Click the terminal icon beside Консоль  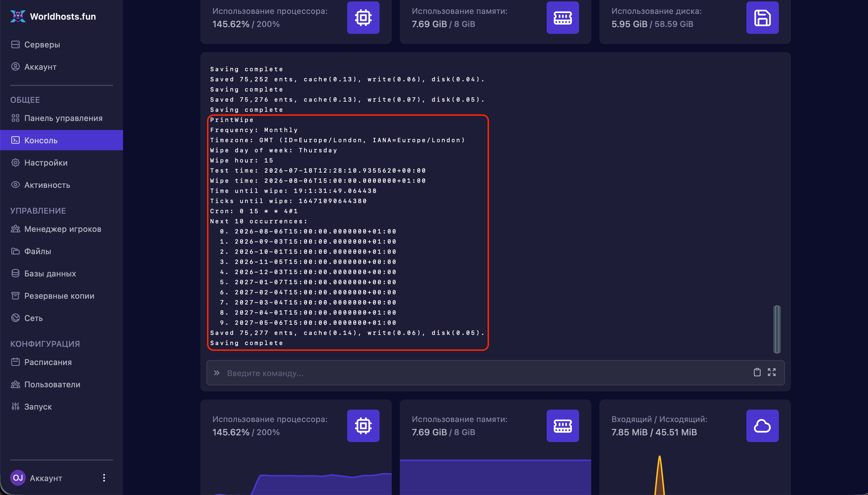coord(15,140)
